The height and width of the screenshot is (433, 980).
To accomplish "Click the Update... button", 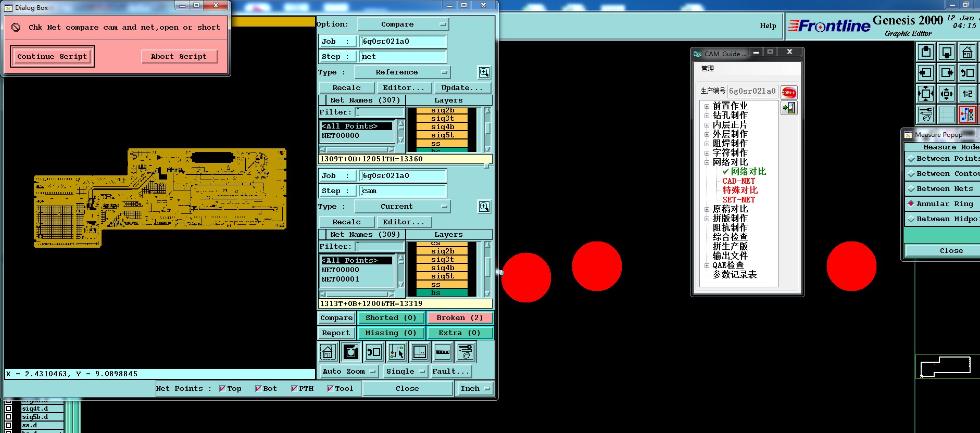I will click(462, 88).
